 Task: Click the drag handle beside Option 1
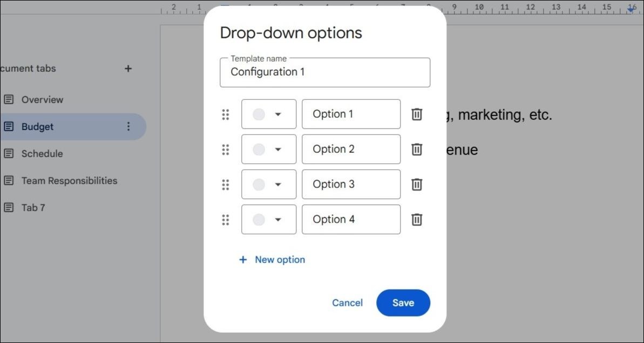226,114
